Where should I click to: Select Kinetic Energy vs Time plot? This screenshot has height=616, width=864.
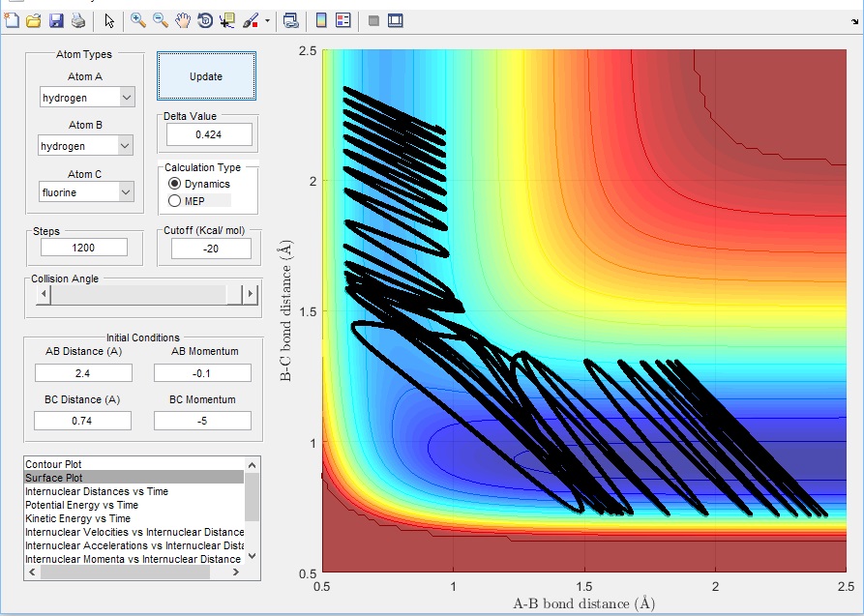pyautogui.click(x=80, y=518)
